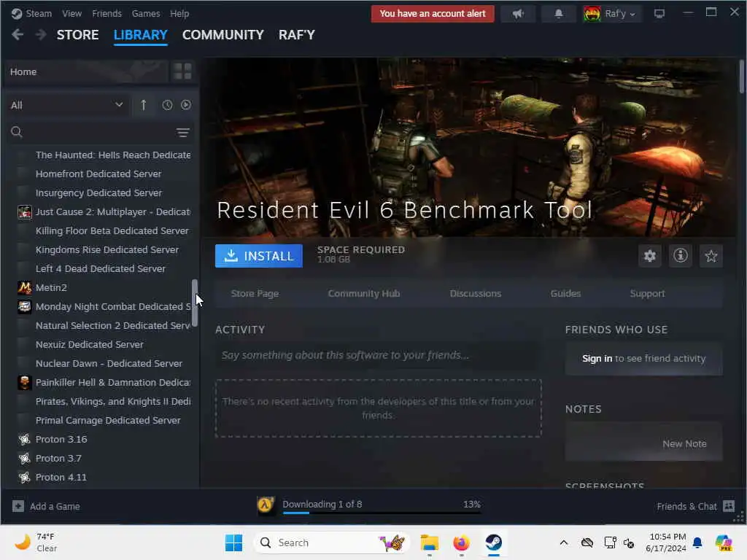Click the sort ascending arrow icon

pyautogui.click(x=144, y=105)
